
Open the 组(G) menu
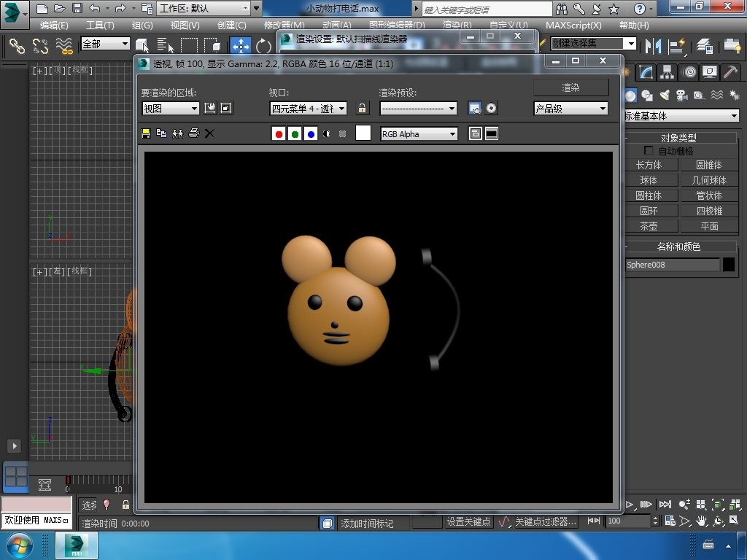pos(142,26)
